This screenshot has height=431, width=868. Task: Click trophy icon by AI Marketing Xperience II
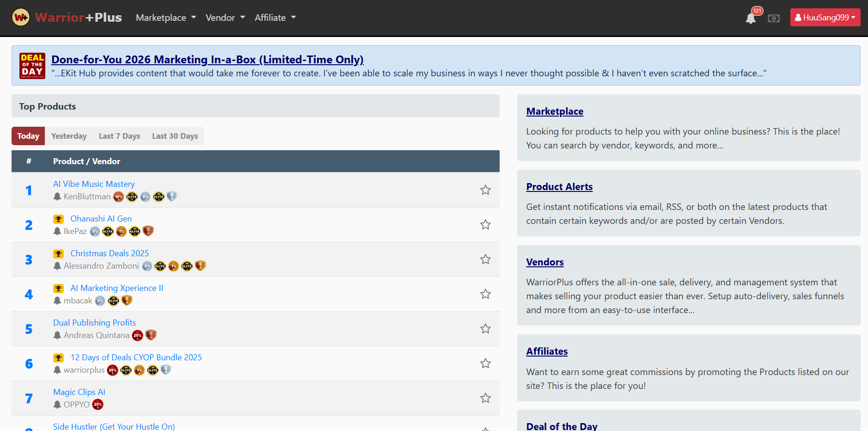click(59, 289)
